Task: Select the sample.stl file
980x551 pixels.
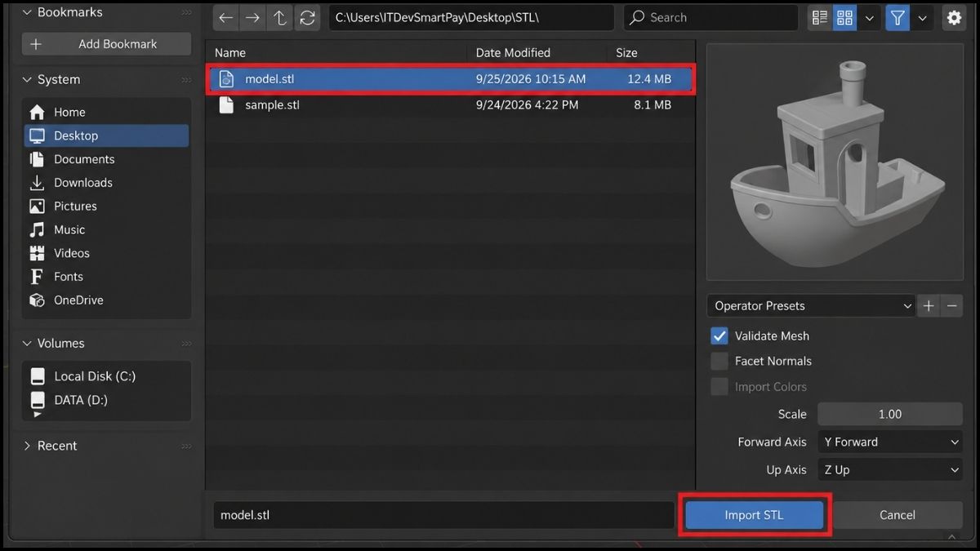Action: [x=450, y=104]
